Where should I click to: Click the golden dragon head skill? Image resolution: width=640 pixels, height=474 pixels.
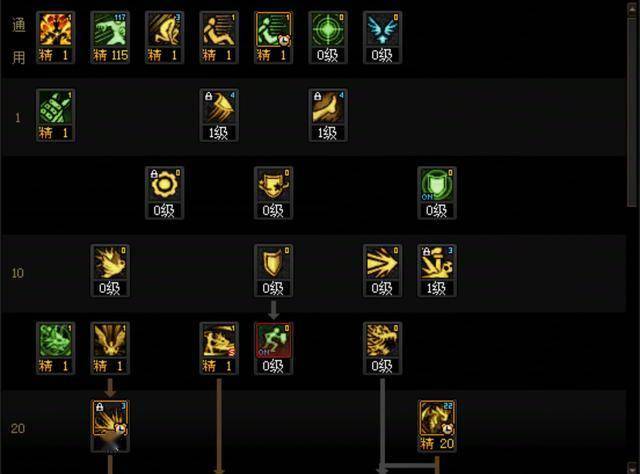pyautogui.click(x=382, y=348)
